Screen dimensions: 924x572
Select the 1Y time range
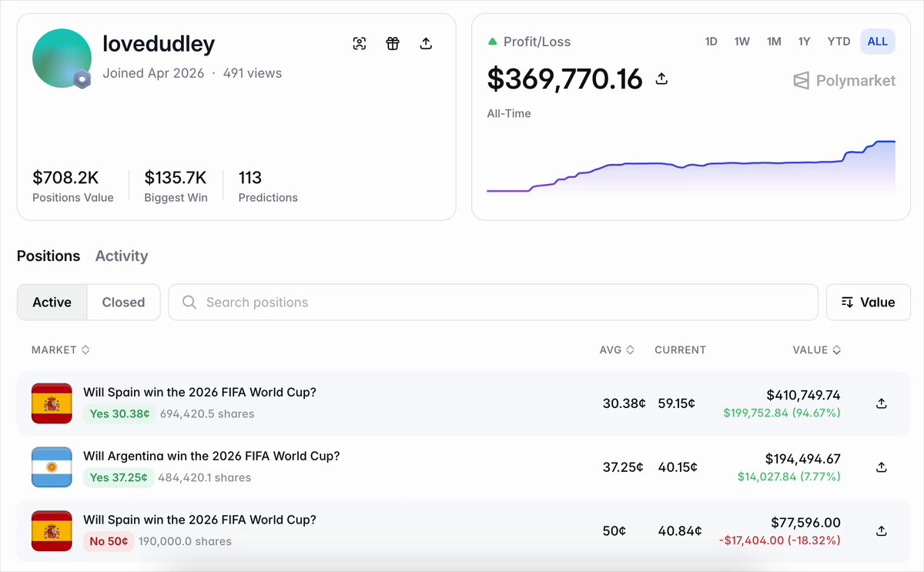805,42
